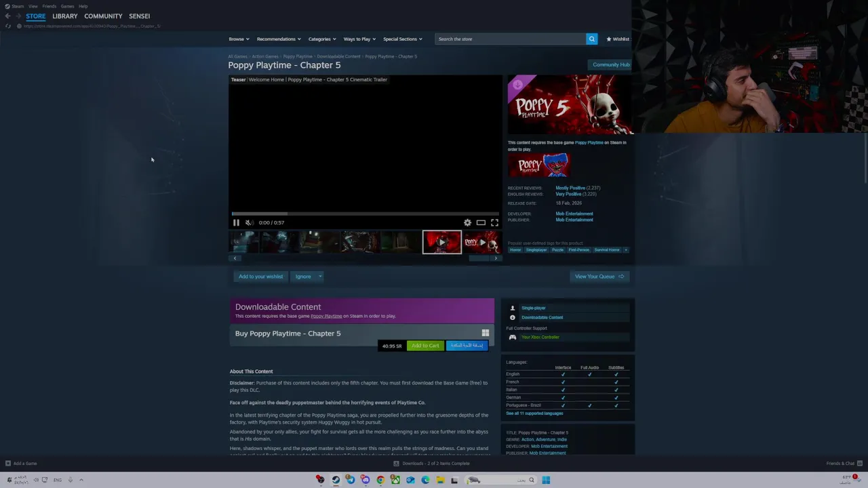This screenshot has height=488, width=868.
Task: Open the First-Person tag
Action: 578,250
